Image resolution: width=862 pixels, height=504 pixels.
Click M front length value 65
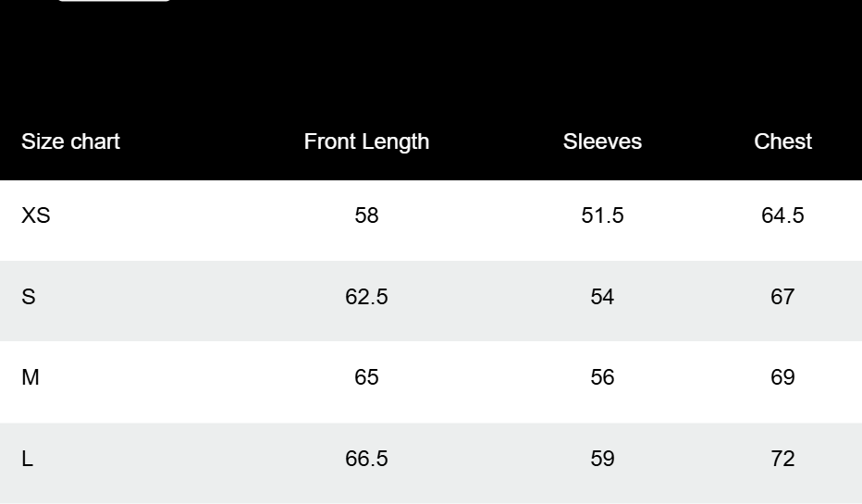(366, 377)
